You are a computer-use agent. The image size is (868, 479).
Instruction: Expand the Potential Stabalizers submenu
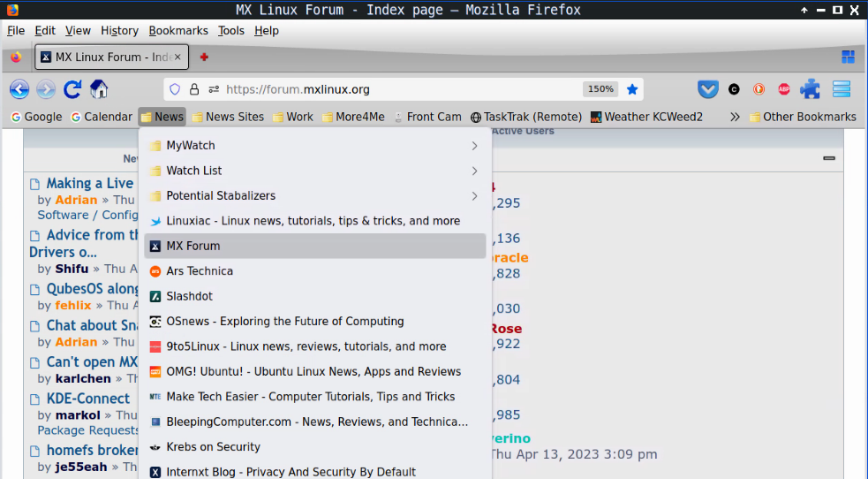[315, 195]
